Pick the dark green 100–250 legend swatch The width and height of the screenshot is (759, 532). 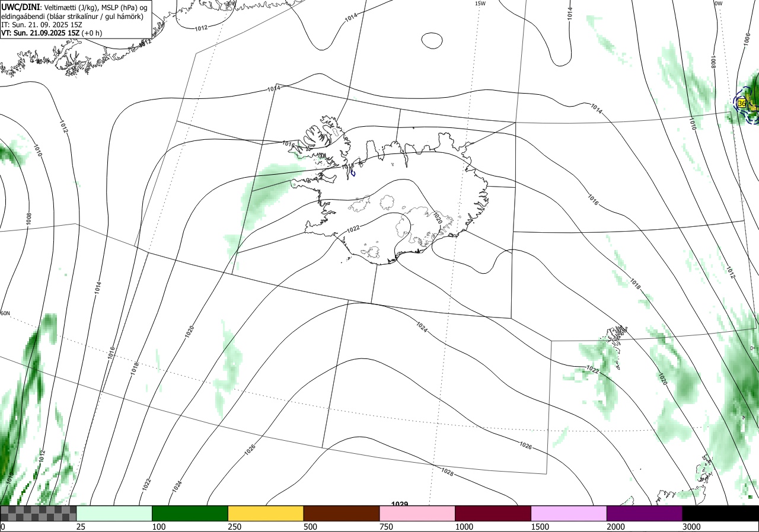[190, 513]
